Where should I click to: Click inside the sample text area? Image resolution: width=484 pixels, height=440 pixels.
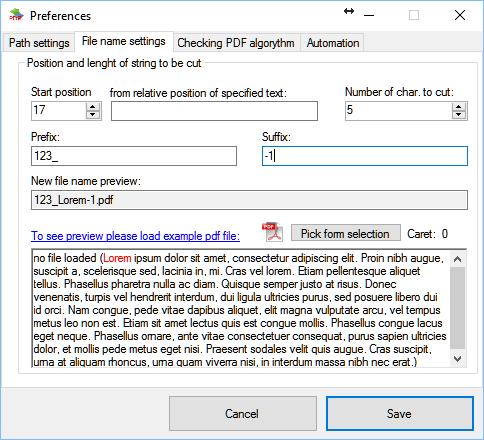(241, 309)
